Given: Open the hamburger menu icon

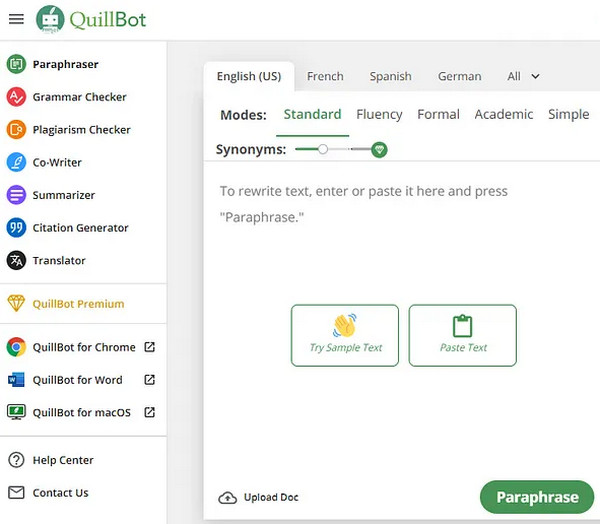Looking at the screenshot, I should (16, 19).
